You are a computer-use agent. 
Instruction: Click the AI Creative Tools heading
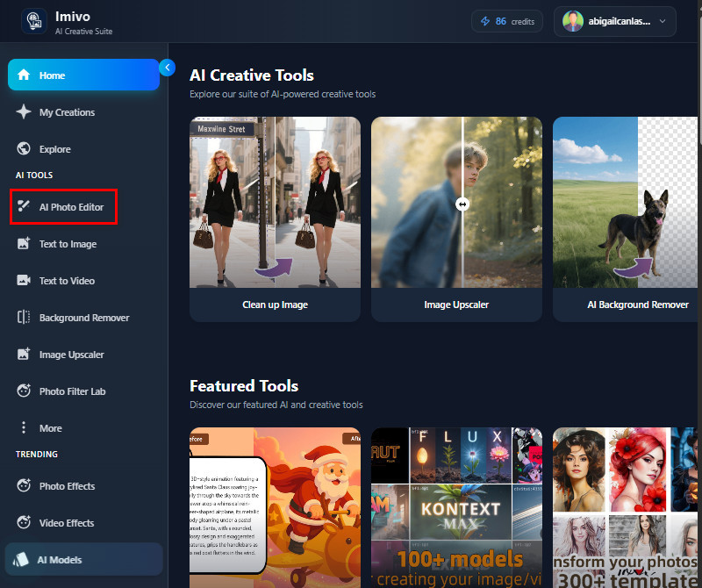252,75
